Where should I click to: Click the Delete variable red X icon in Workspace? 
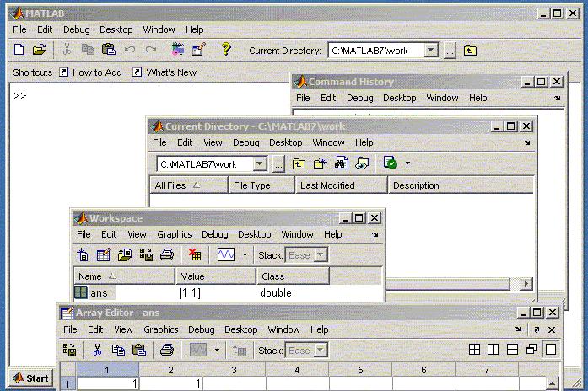pyautogui.click(x=195, y=254)
